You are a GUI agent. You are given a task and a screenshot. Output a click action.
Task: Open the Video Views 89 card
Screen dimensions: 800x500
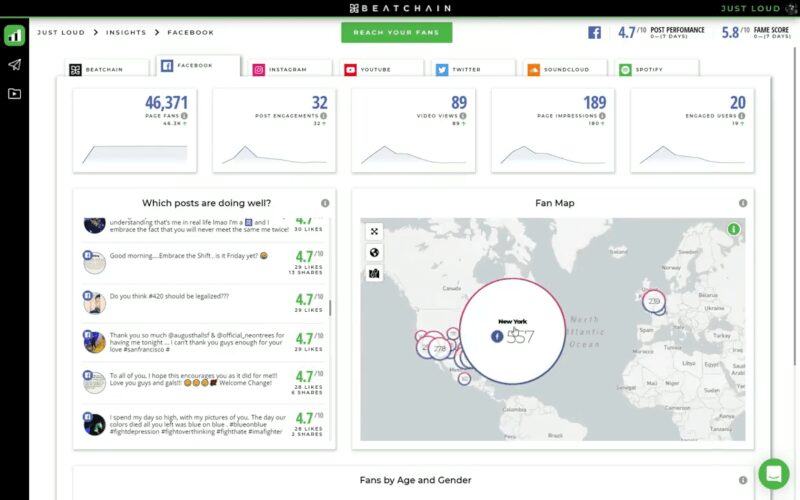point(413,130)
